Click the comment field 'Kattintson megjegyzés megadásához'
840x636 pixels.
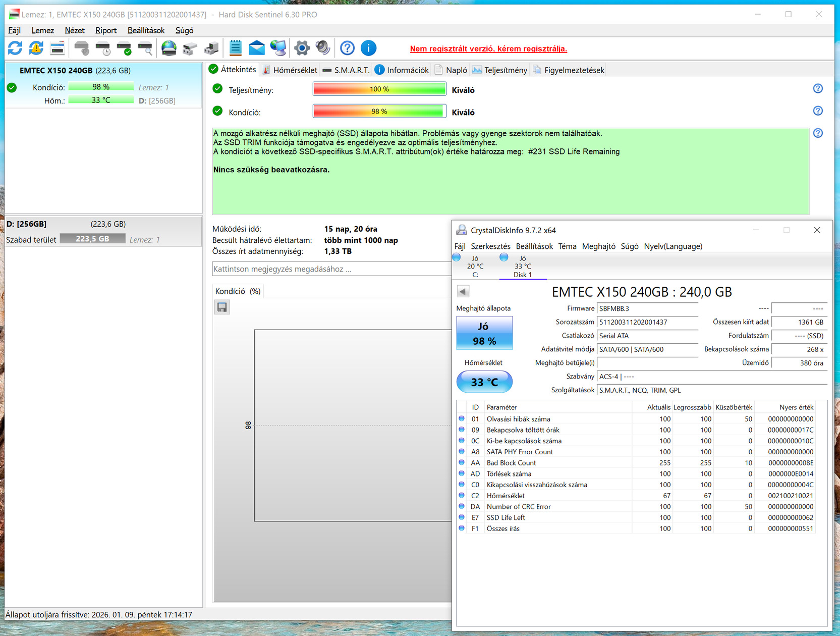click(x=331, y=269)
